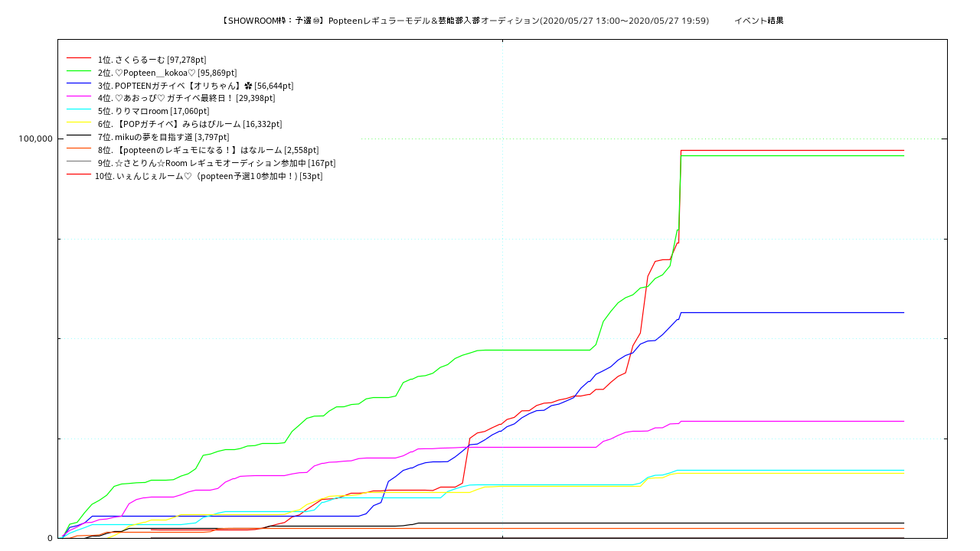Screen dimensions: 980x551
Task: Click green line swatch for 2位 legend
Action: [x=79, y=71]
